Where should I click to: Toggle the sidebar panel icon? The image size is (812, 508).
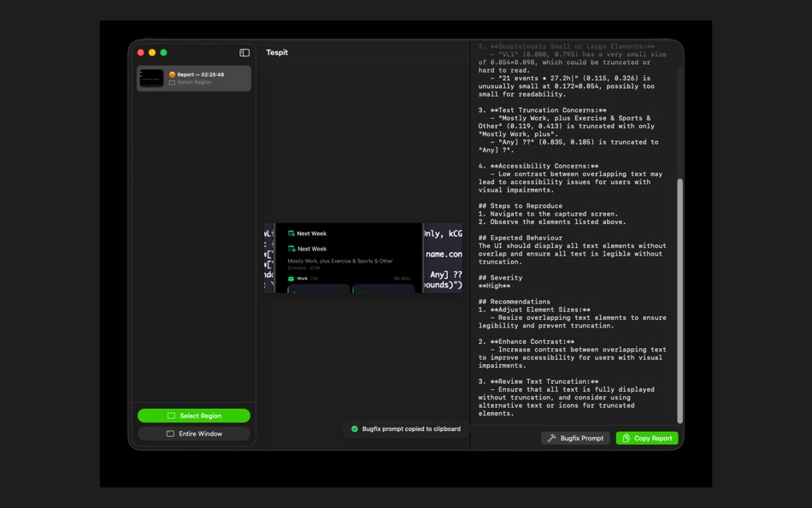tap(244, 52)
